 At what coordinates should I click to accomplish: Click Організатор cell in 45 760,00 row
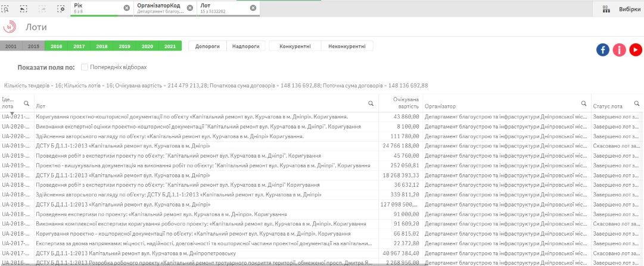pos(506,156)
